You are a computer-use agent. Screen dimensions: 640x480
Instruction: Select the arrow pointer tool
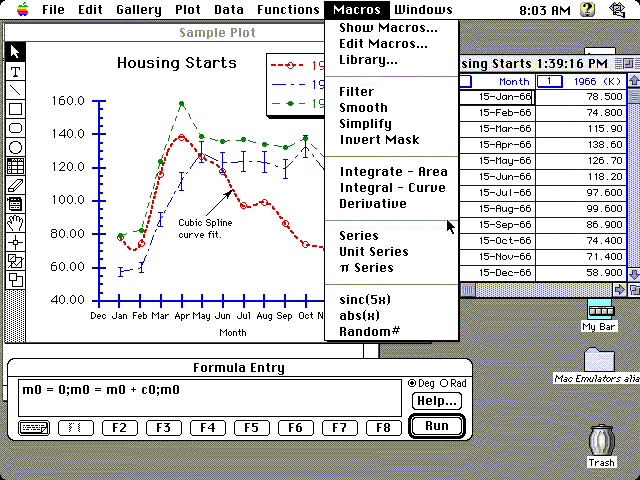[16, 52]
